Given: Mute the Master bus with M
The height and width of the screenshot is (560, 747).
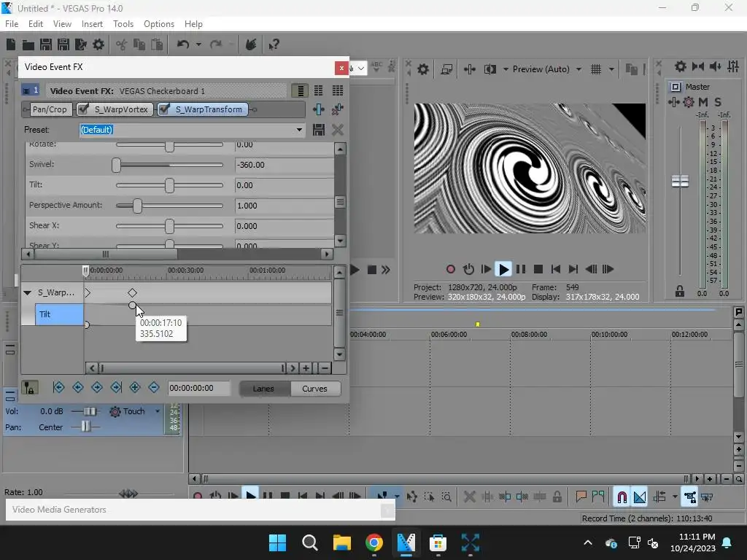Looking at the screenshot, I should tap(703, 102).
